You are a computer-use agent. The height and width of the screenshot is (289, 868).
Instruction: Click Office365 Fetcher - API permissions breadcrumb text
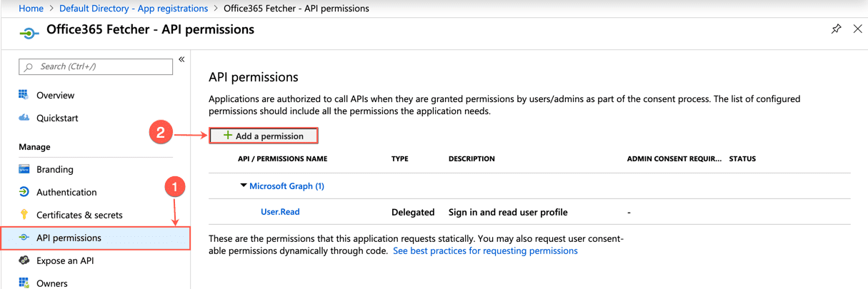[x=296, y=9]
